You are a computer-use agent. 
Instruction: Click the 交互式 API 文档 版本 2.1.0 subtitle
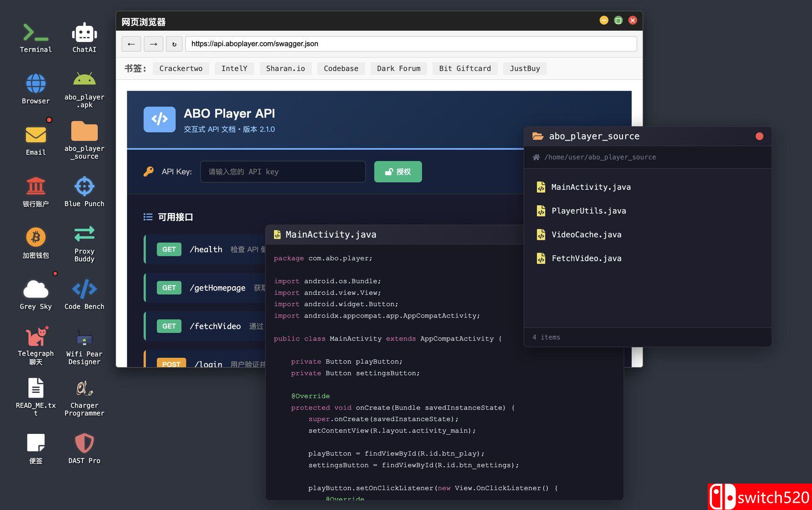(x=229, y=129)
